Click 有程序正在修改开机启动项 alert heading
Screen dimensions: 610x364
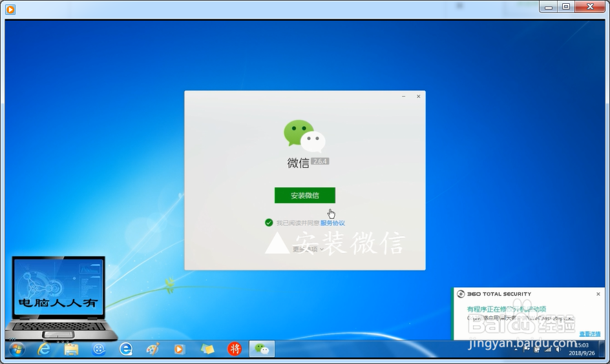click(x=507, y=309)
